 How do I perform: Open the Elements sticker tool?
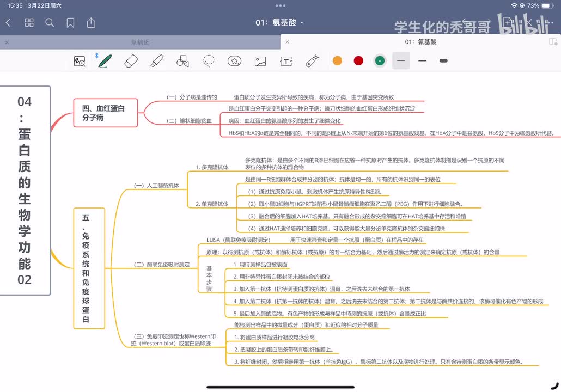[234, 61]
